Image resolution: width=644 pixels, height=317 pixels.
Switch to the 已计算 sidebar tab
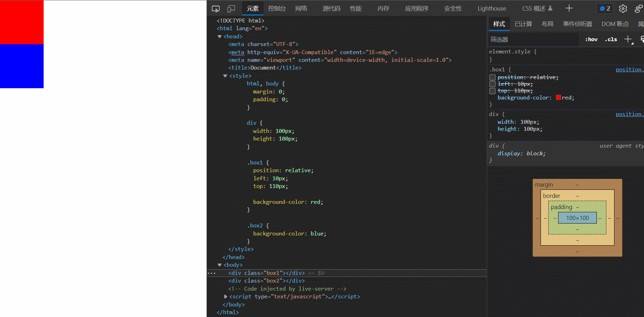pos(523,24)
